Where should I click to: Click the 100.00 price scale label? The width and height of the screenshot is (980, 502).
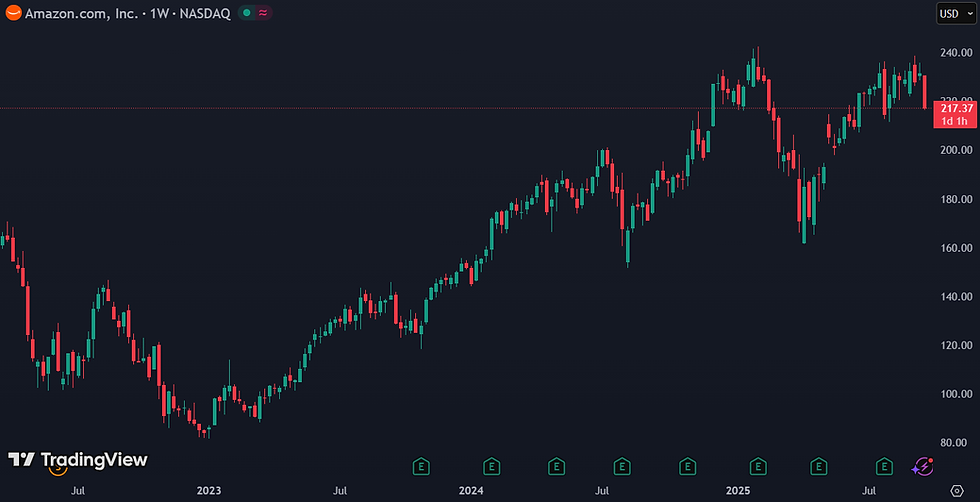point(957,394)
